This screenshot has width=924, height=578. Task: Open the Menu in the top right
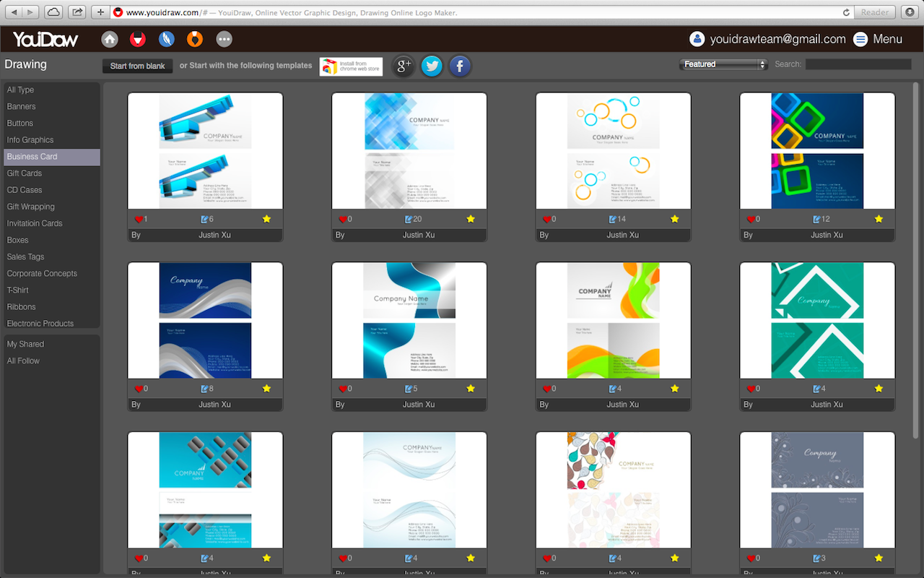(878, 39)
